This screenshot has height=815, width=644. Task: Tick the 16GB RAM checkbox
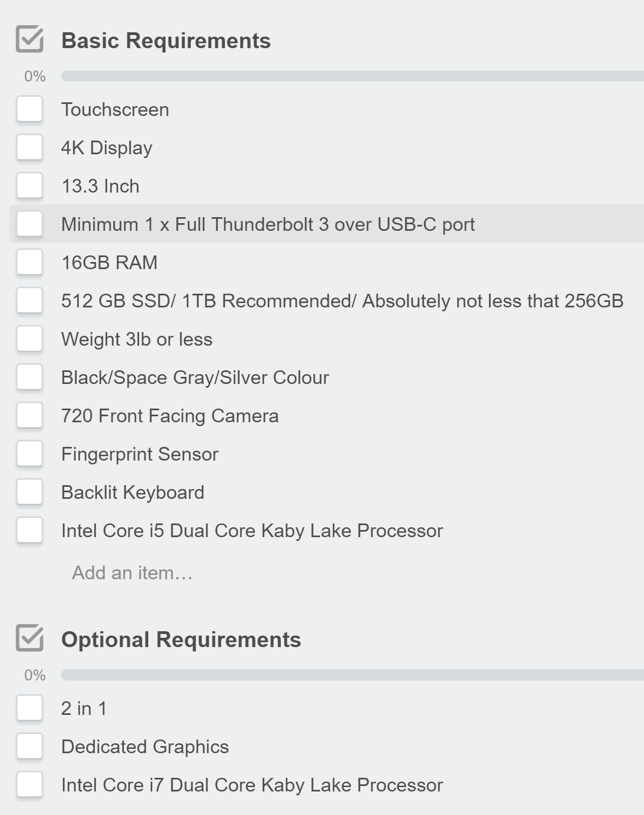tap(30, 262)
